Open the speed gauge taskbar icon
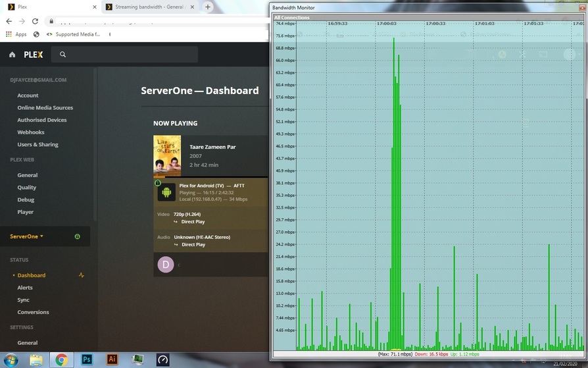588x368 pixels. point(162,359)
